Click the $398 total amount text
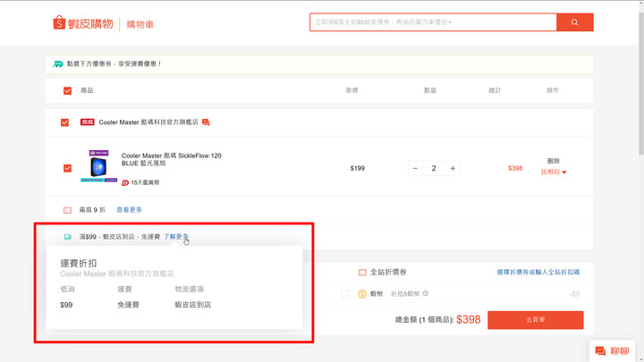Image resolution: width=644 pixels, height=362 pixels. tap(468, 320)
